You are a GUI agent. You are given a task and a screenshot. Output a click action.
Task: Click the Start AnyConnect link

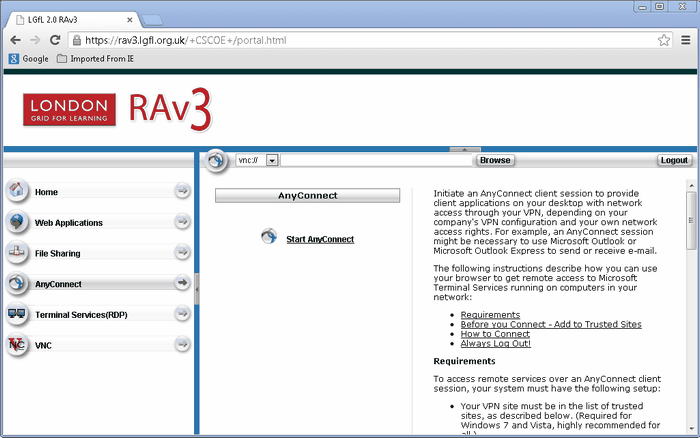coord(320,239)
